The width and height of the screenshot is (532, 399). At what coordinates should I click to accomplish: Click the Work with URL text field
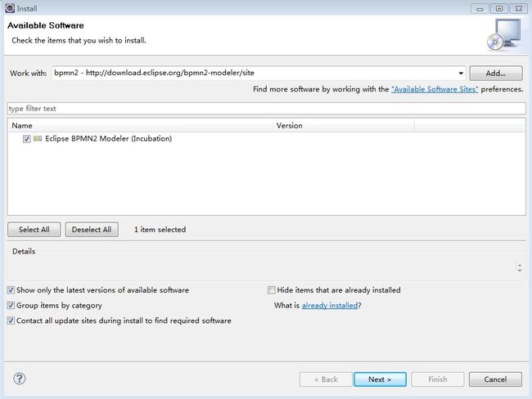[255, 73]
